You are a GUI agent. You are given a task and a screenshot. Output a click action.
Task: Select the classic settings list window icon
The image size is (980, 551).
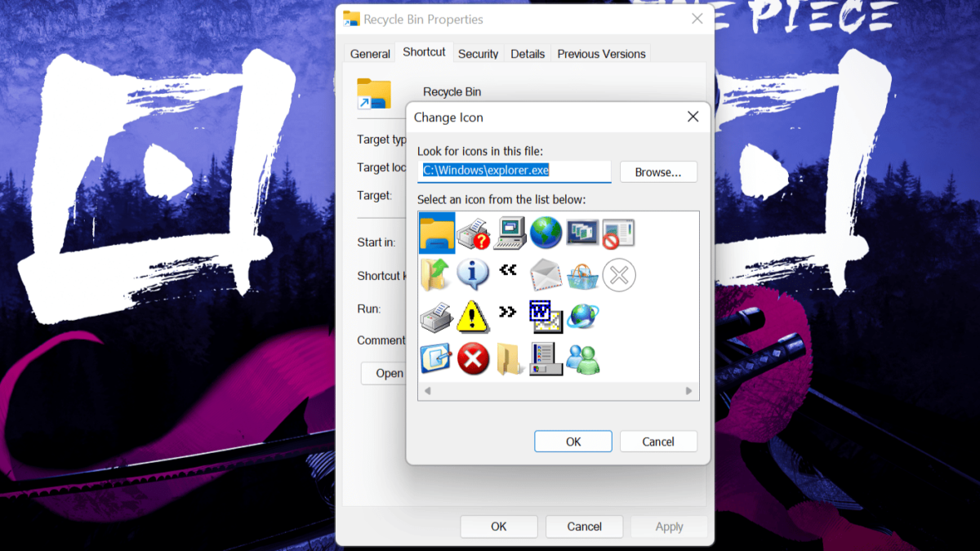click(x=546, y=358)
